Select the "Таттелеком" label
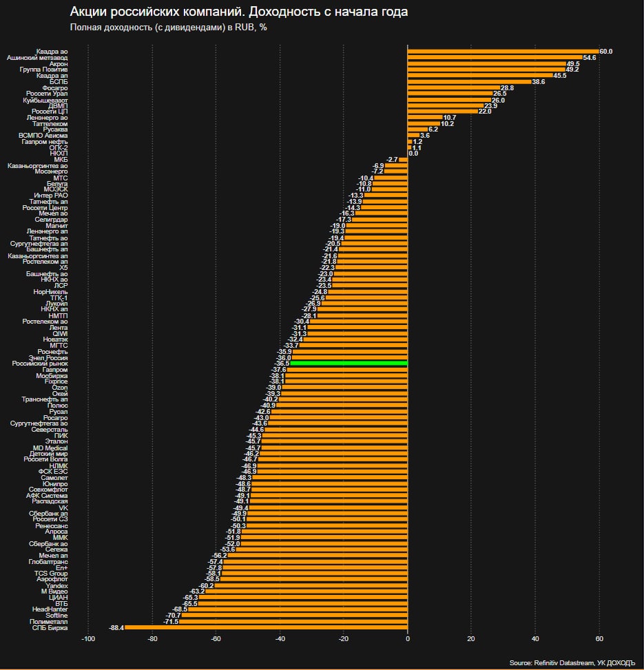The height and width of the screenshot is (670, 644). [x=50, y=124]
